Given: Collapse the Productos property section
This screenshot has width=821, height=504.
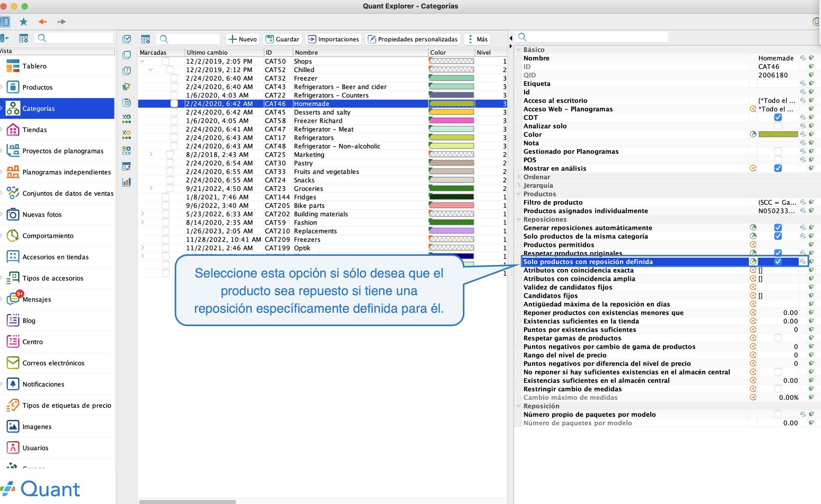Looking at the screenshot, I should 518,194.
